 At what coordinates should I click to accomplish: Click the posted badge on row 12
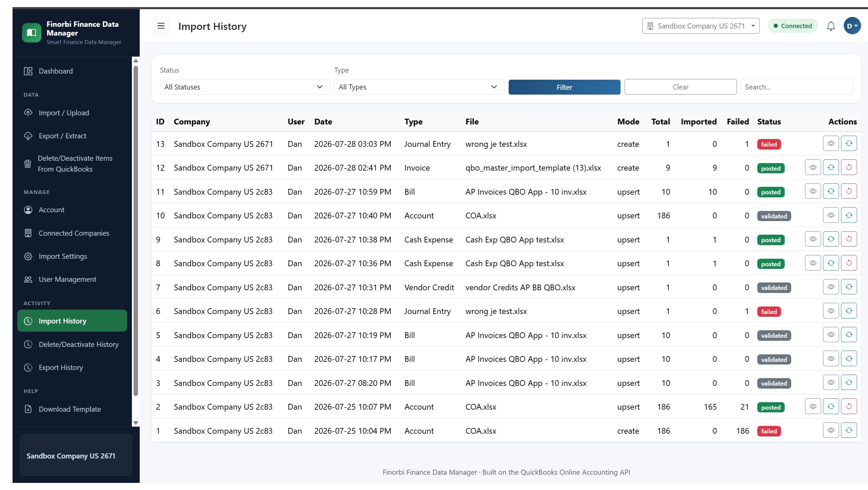pos(771,168)
